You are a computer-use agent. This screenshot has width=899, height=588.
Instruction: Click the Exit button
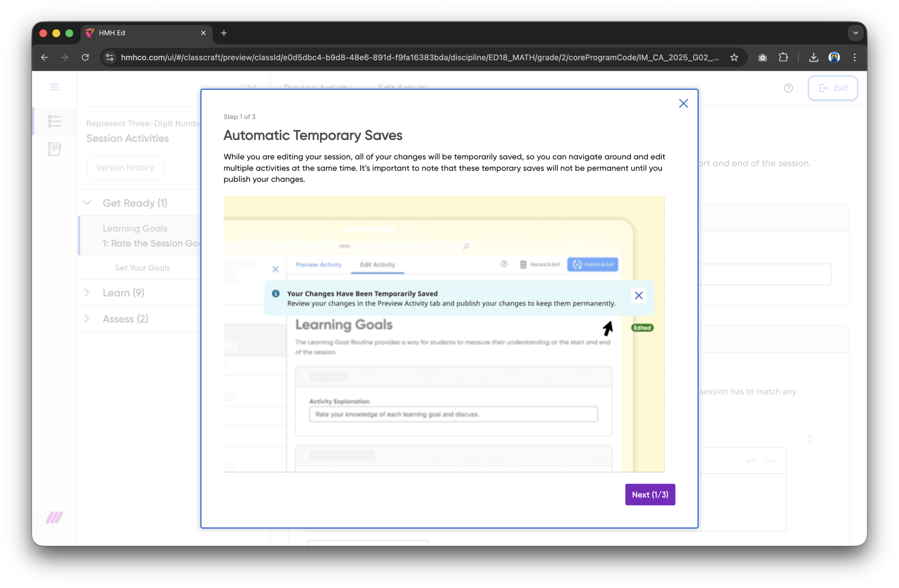tap(833, 88)
